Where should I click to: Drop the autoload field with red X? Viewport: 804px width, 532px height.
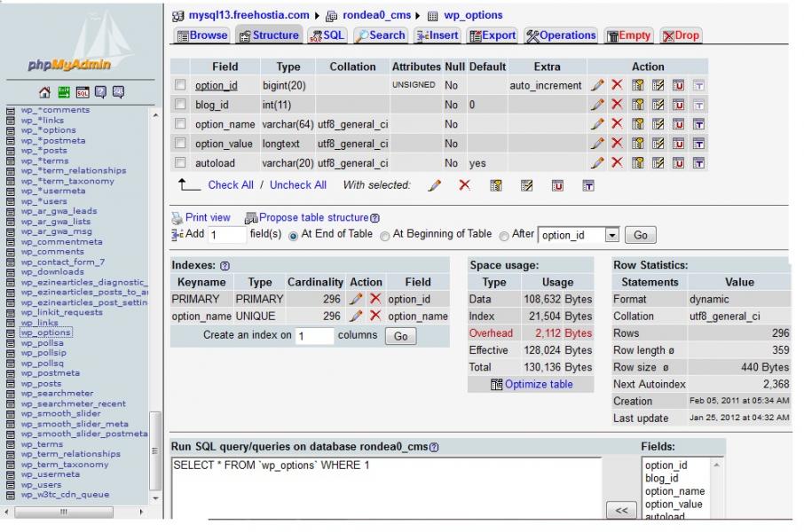tap(617, 162)
